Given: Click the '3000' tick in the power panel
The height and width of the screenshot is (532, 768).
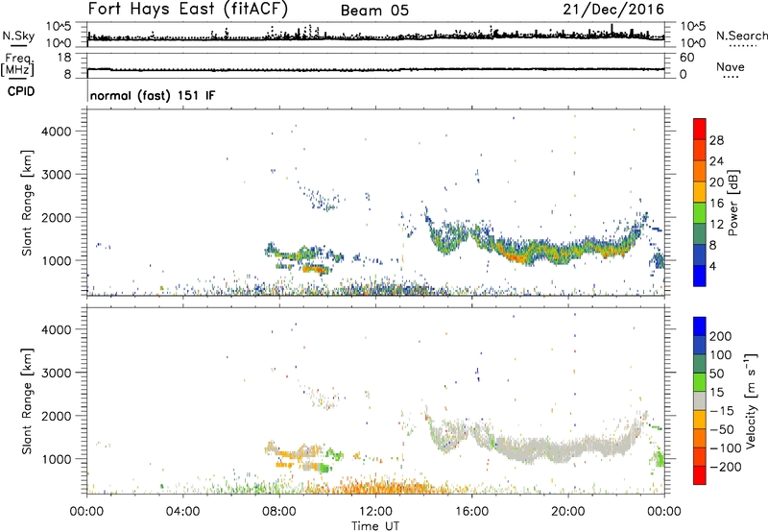Looking at the screenshot, I should point(57,175).
